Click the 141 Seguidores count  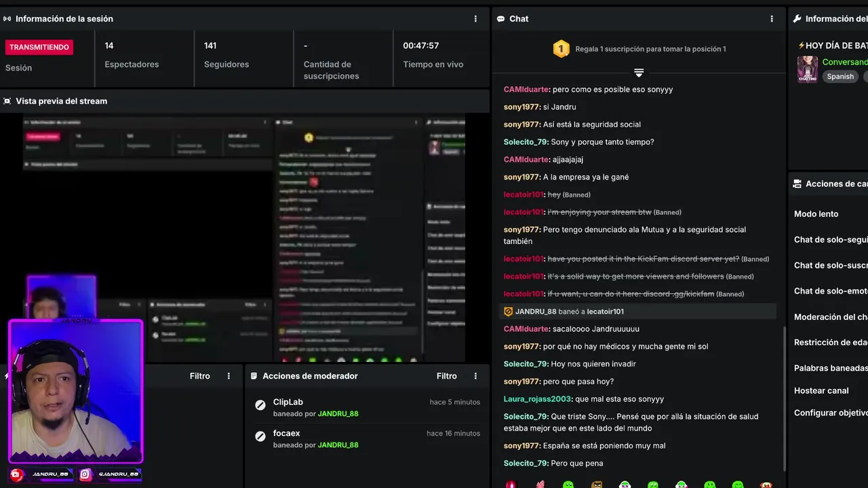[226, 55]
